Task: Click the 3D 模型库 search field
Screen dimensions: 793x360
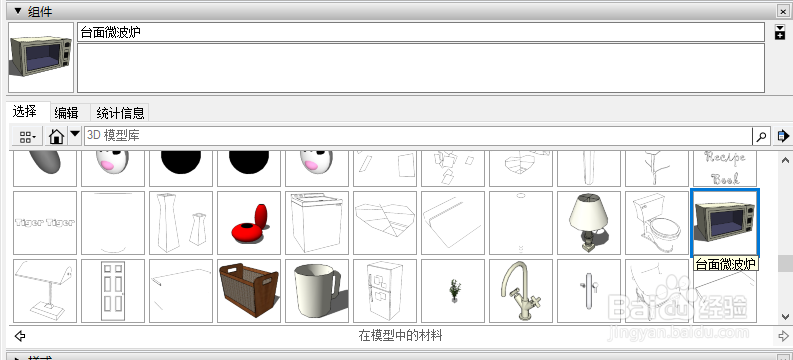Action: 418,136
